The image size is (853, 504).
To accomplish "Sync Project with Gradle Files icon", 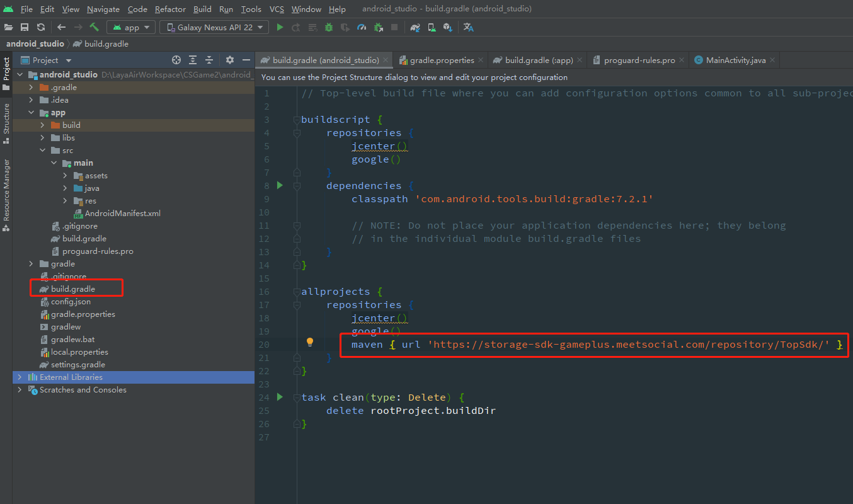I will point(415,27).
